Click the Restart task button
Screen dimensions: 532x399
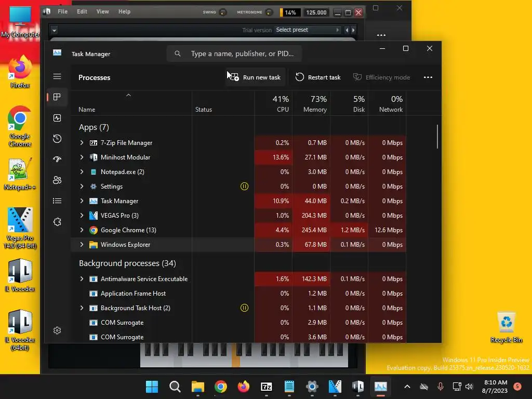click(x=318, y=77)
